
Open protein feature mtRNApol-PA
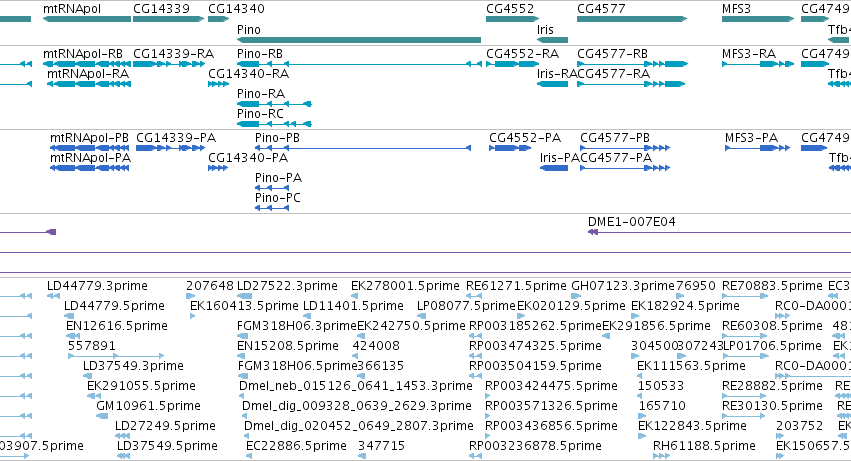90,158
